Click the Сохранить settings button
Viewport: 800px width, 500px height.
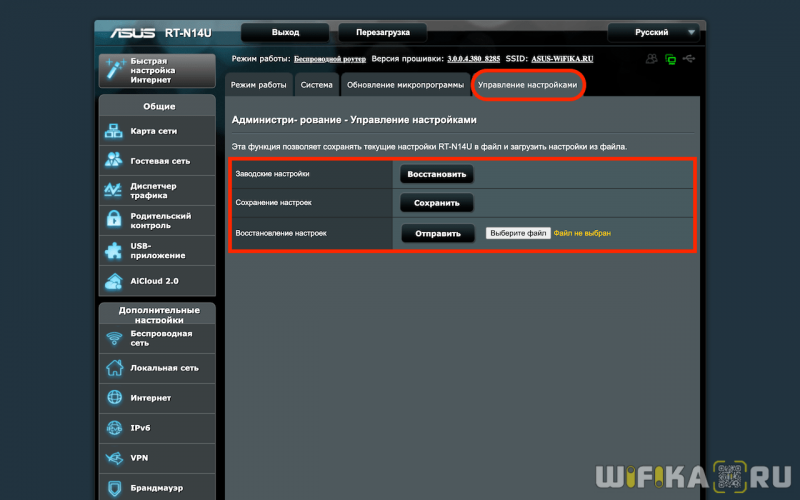(x=437, y=203)
